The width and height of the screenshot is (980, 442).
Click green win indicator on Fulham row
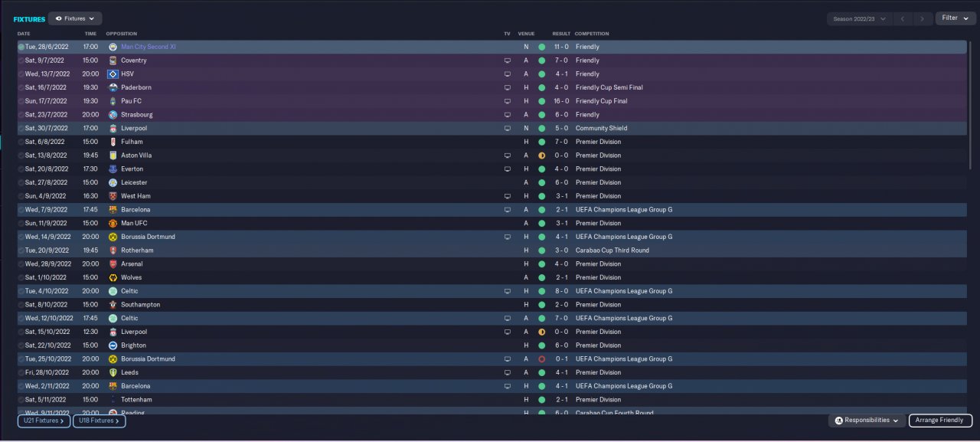[541, 142]
